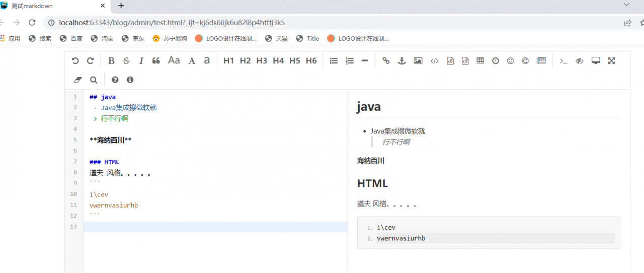
Task: Click line number 13 in the gutter
Action: [73, 227]
